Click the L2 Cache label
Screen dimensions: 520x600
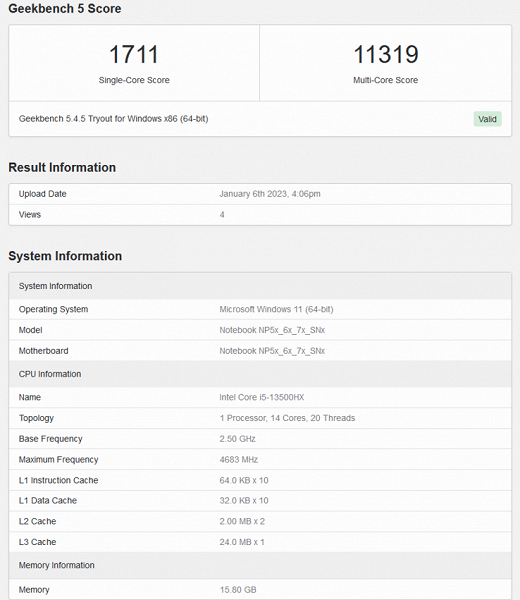37,521
